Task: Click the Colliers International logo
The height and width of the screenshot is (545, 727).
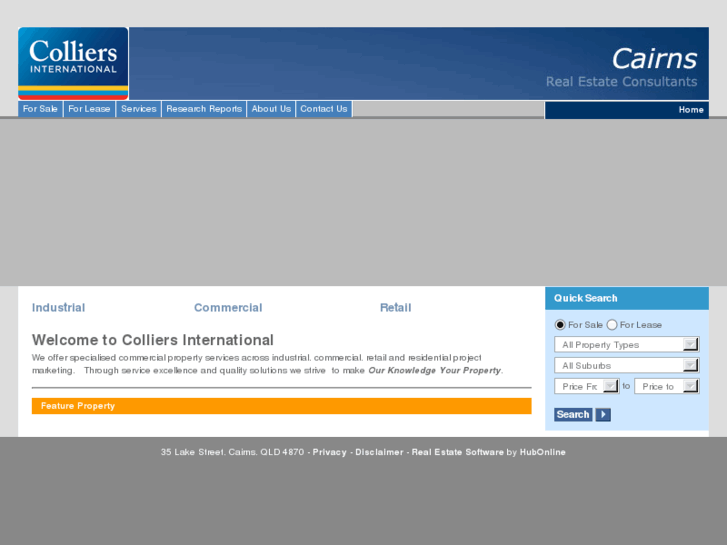Action: coord(73,63)
